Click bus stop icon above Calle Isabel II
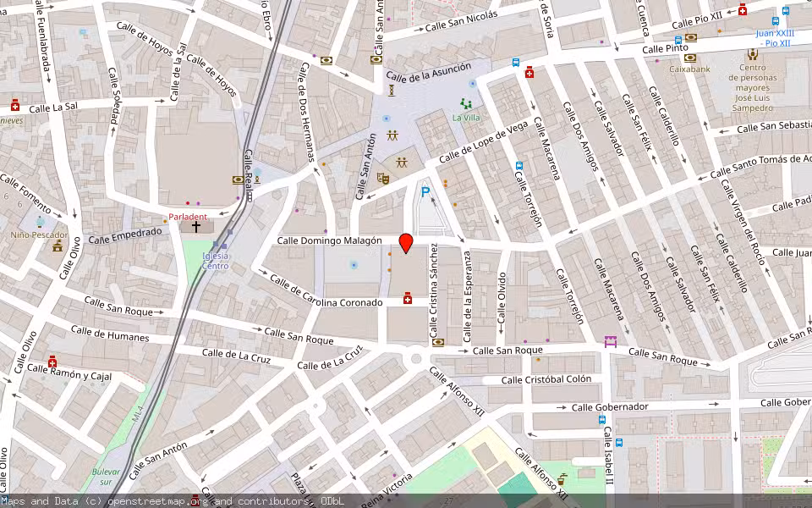The image size is (812, 508). (x=601, y=420)
